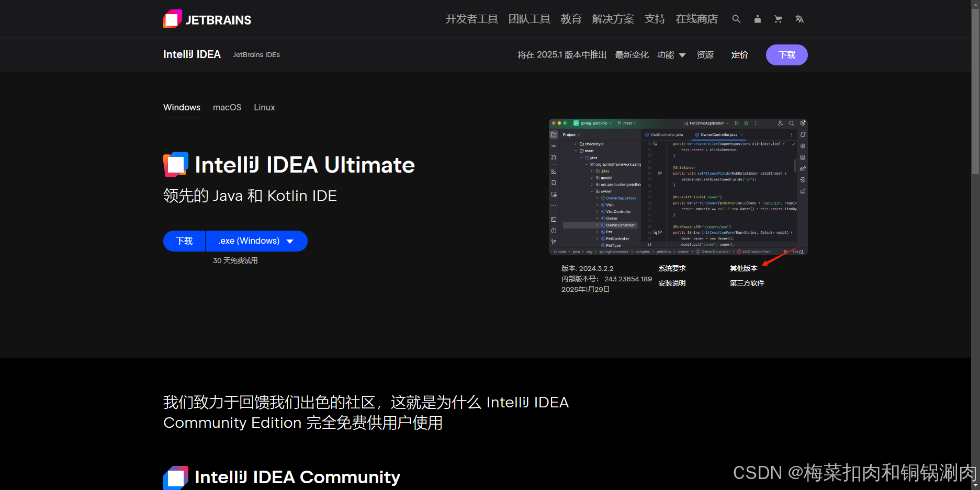Click the 30 天免费试用 text
The width and height of the screenshot is (980, 490).
point(235,260)
